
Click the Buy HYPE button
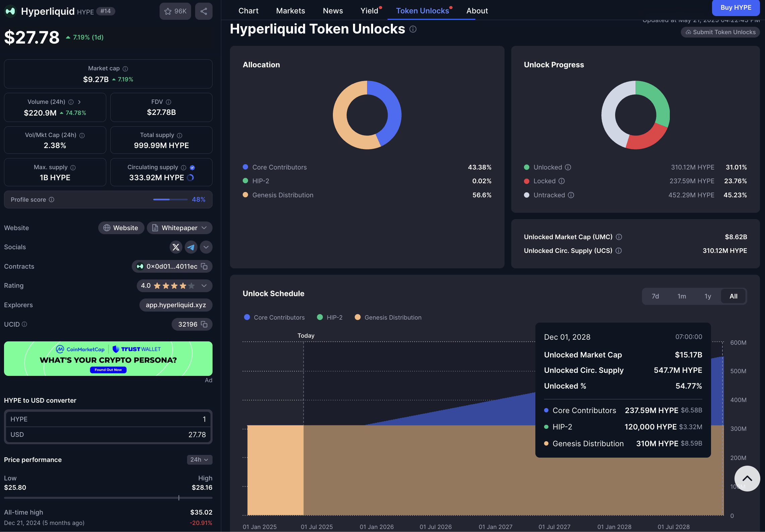coord(736,7)
